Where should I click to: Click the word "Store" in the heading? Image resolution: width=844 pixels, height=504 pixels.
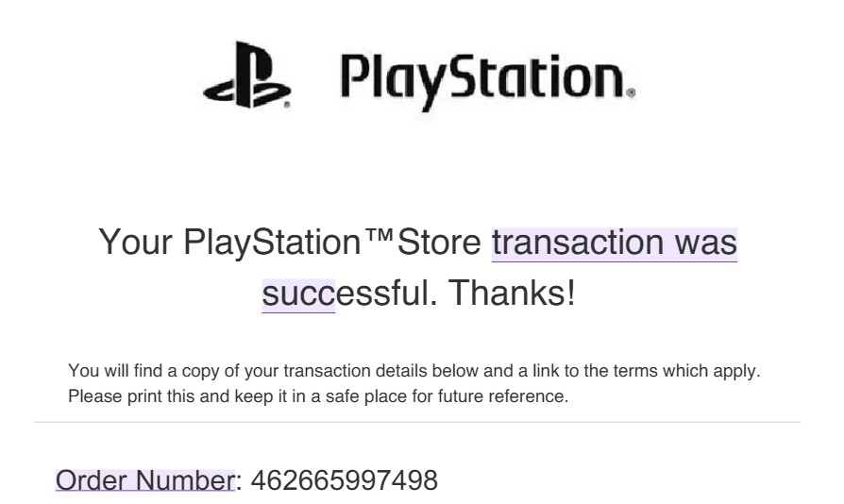tap(439, 243)
